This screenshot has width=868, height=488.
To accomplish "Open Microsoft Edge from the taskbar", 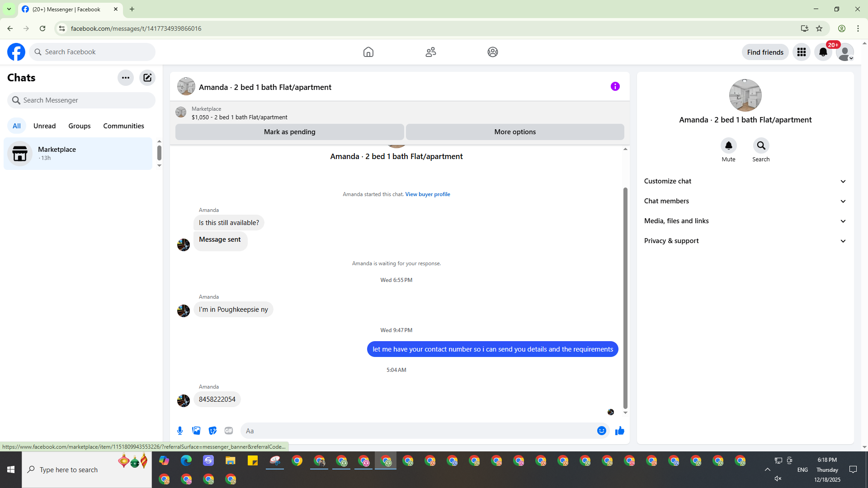I will pyautogui.click(x=186, y=460).
